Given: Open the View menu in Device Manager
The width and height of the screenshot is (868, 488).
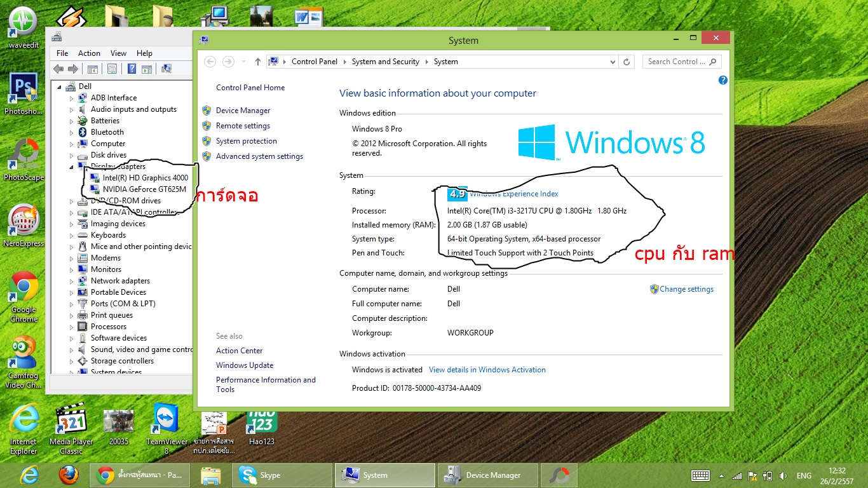Looking at the screenshot, I should [118, 53].
